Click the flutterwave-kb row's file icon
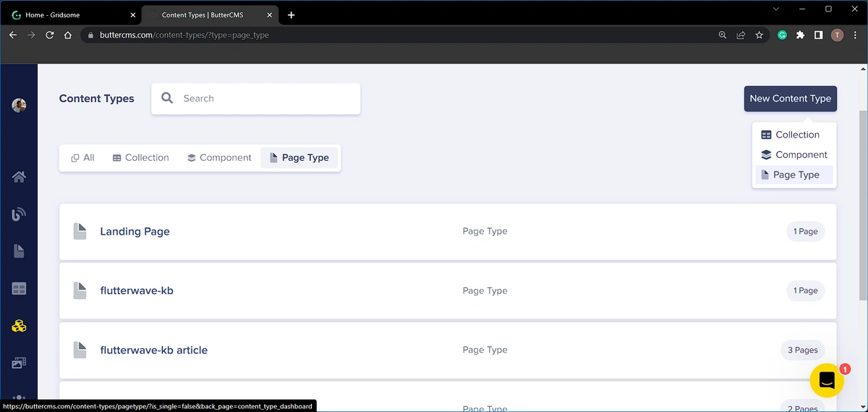The width and height of the screenshot is (868, 412). coord(80,290)
